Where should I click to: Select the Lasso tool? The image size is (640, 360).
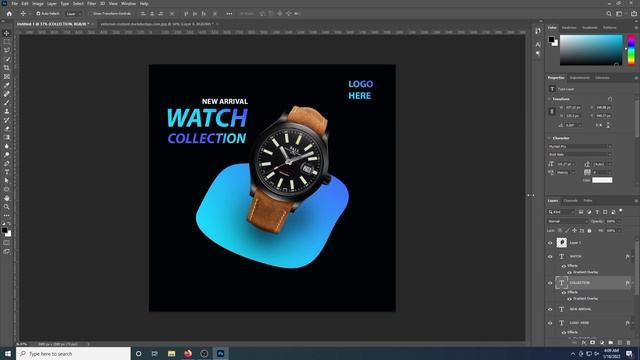coord(7,50)
